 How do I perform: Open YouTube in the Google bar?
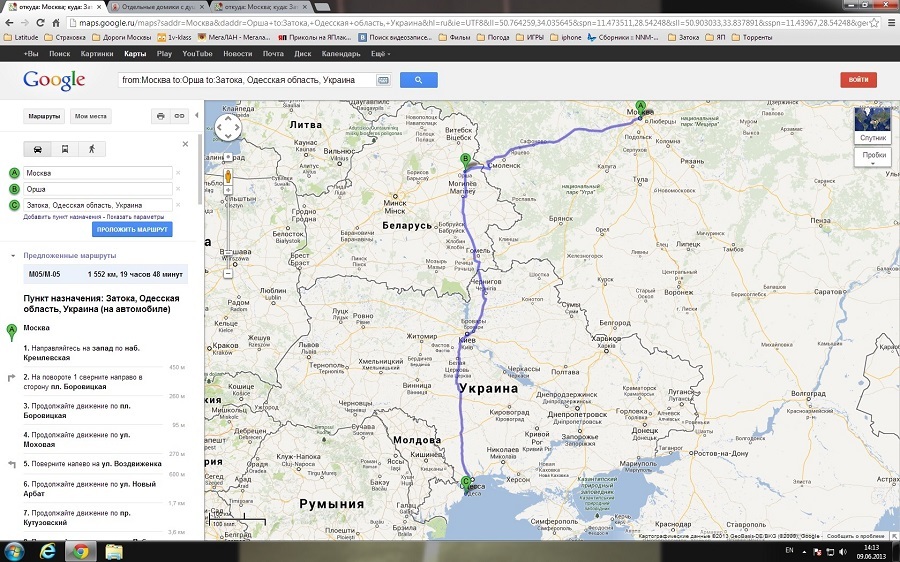point(197,53)
